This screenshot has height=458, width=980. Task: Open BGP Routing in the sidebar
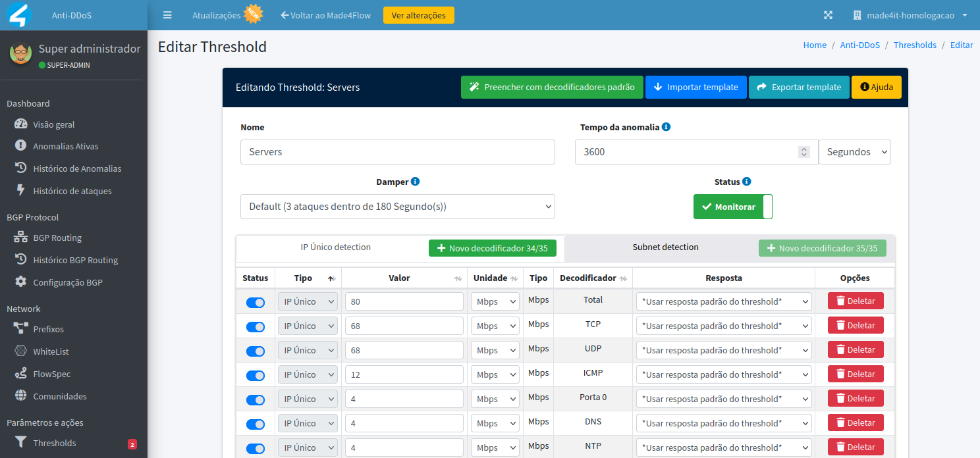coord(57,238)
